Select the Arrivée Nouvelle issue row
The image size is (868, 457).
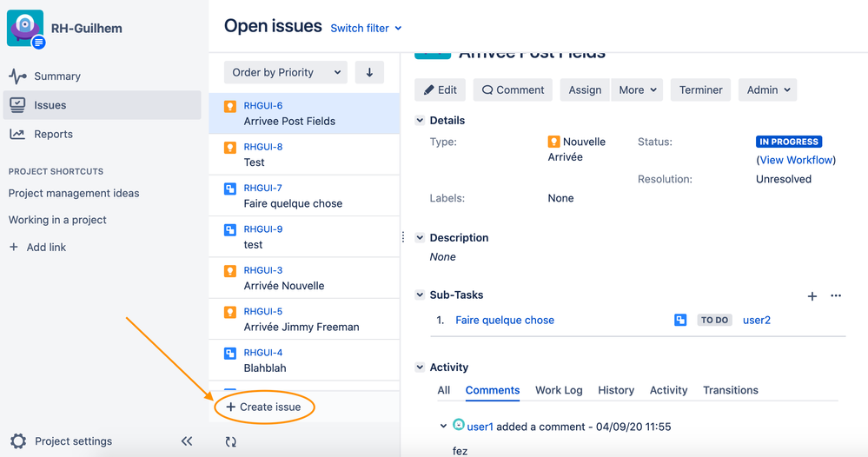[x=304, y=278]
